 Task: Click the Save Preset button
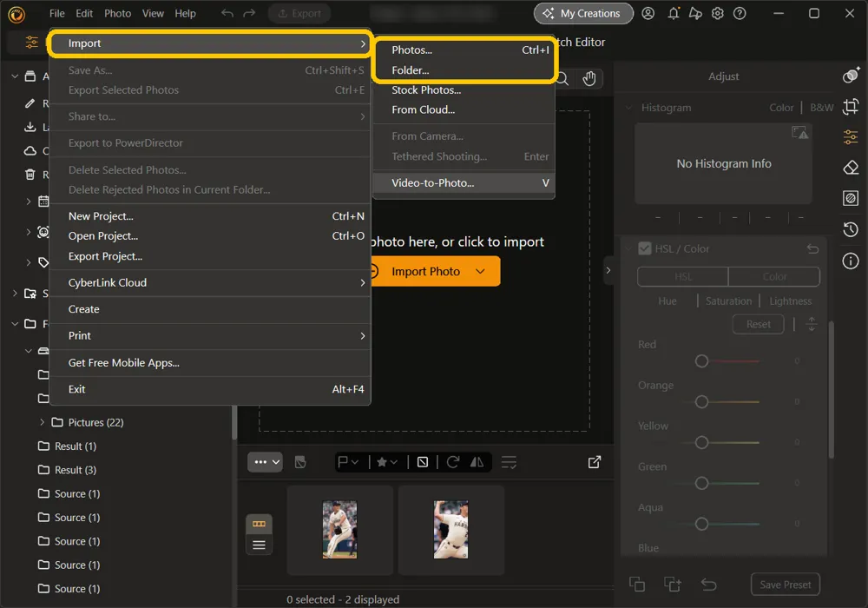coord(785,585)
